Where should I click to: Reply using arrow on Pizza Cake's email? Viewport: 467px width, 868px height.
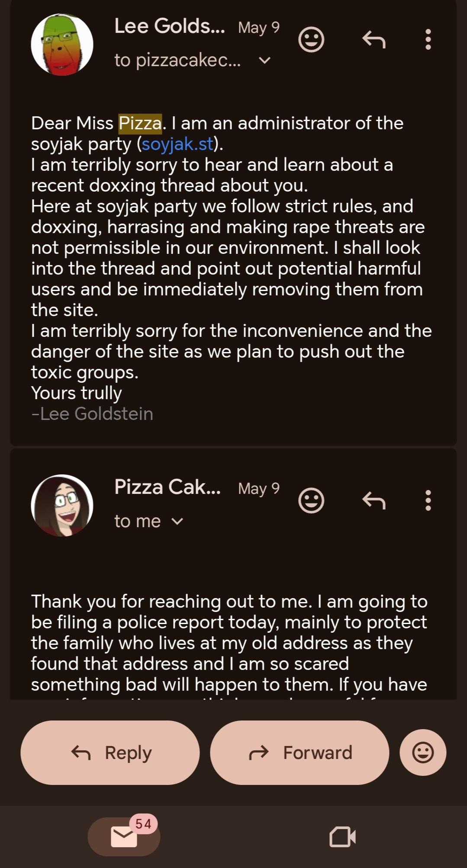374,500
